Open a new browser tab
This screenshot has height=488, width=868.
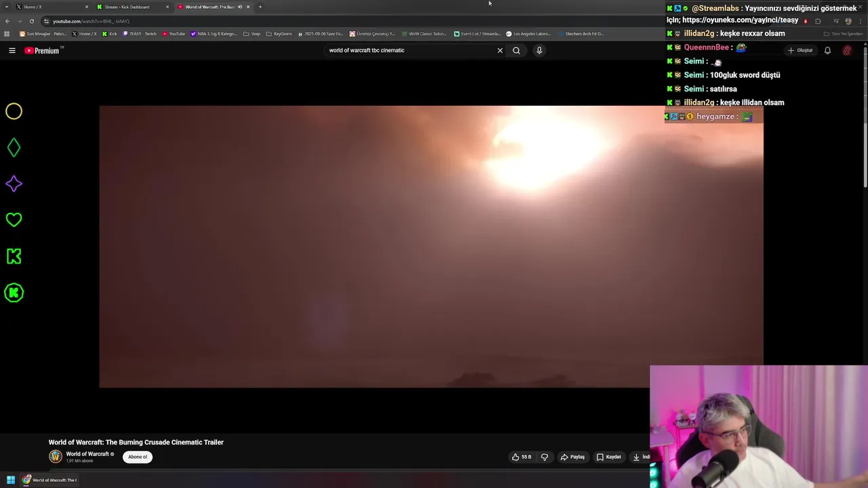pyautogui.click(x=260, y=7)
